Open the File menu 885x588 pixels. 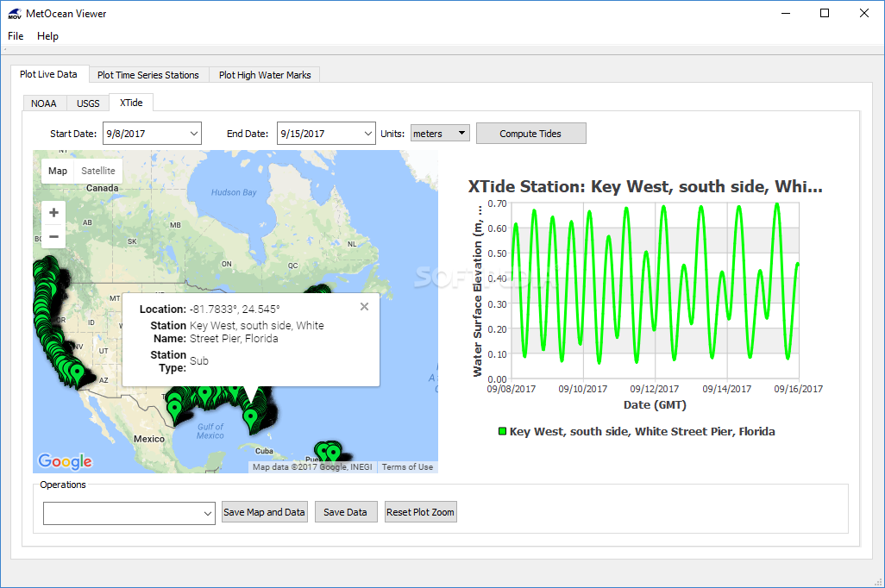click(16, 36)
